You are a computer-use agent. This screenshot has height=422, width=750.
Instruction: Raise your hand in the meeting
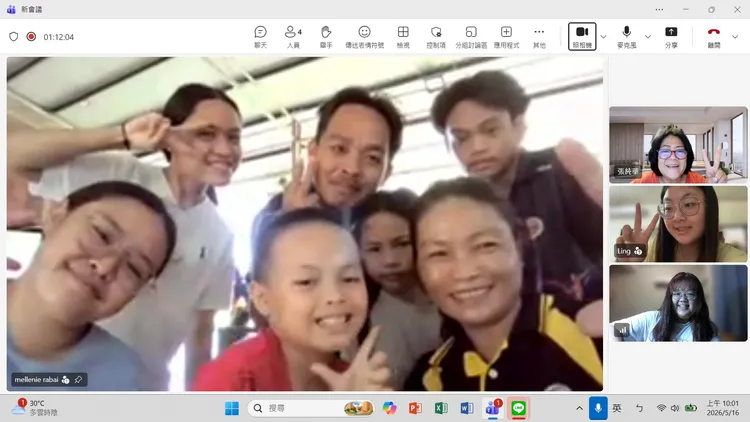pyautogui.click(x=326, y=37)
